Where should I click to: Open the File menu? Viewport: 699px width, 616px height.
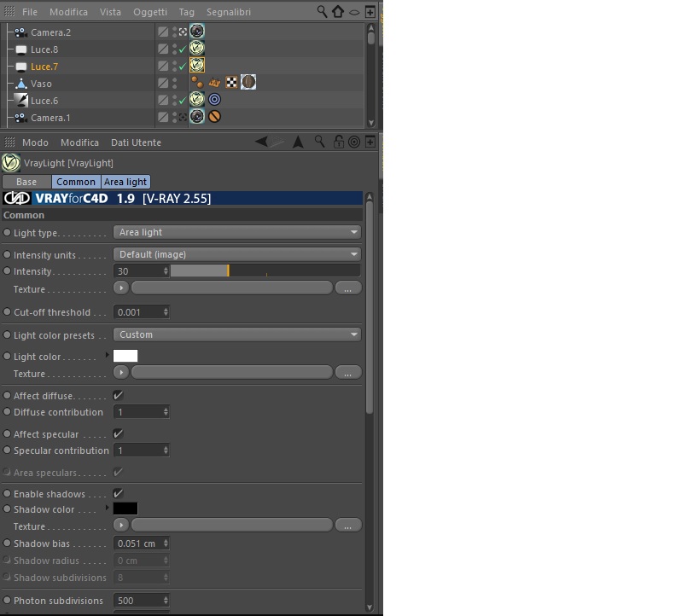pos(30,12)
